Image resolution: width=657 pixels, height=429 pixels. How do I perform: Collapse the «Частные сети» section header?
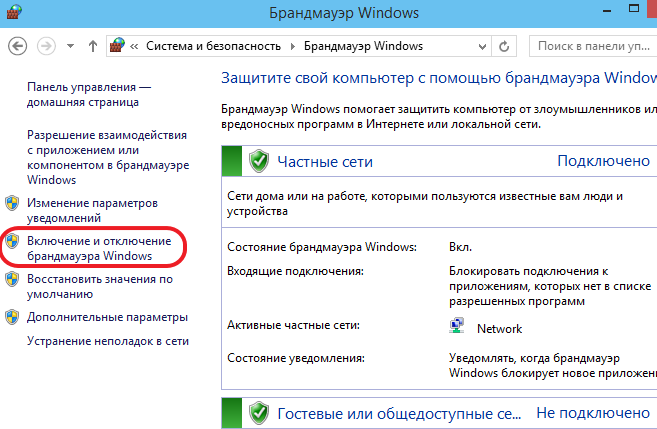coord(439,161)
